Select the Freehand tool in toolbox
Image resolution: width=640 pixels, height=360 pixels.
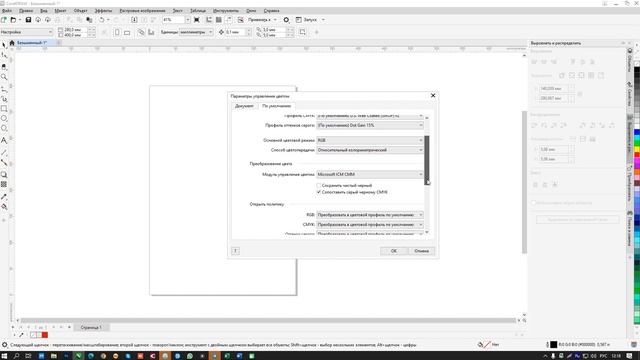click(4, 89)
